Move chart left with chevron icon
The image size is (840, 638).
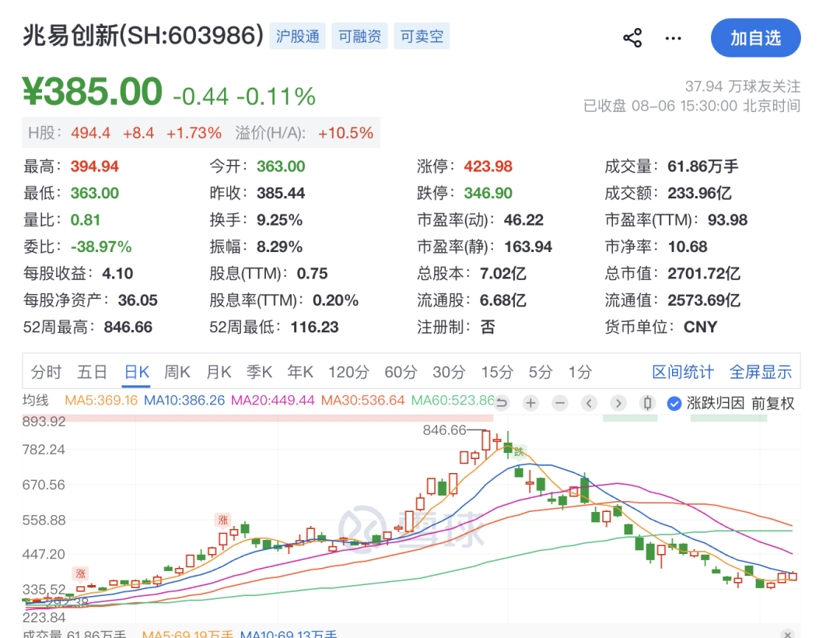[x=589, y=403]
